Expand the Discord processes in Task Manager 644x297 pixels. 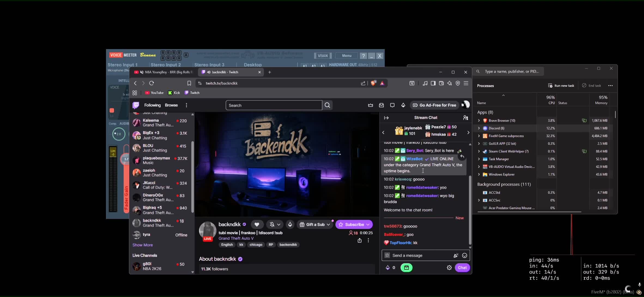pyautogui.click(x=479, y=128)
